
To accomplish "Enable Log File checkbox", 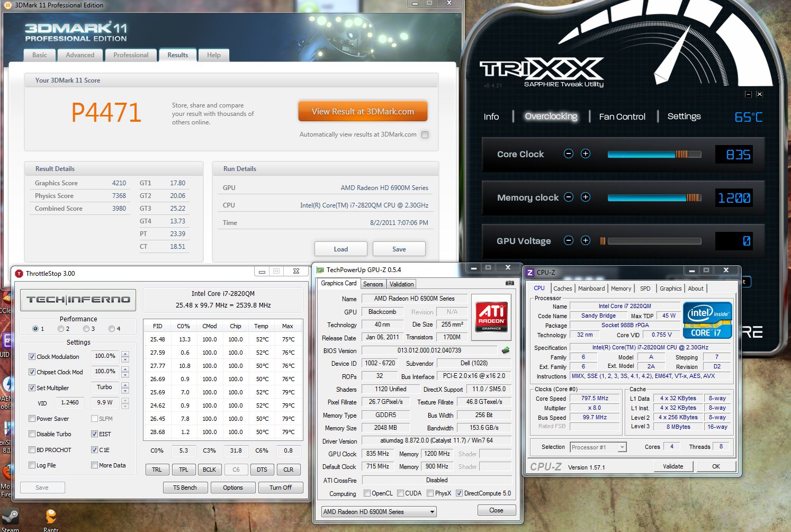I will tap(32, 465).
